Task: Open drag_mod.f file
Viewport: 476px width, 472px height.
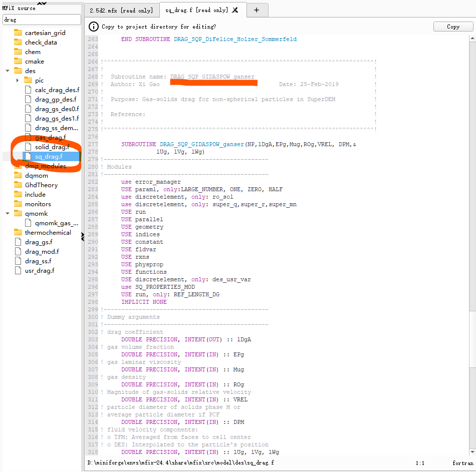Action: (42, 252)
